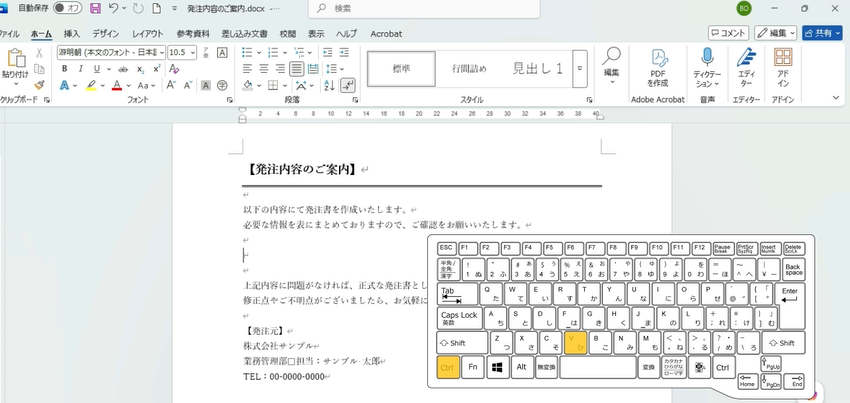Apply underline with the U icon
This screenshot has width=850, height=403.
pyautogui.click(x=96, y=69)
